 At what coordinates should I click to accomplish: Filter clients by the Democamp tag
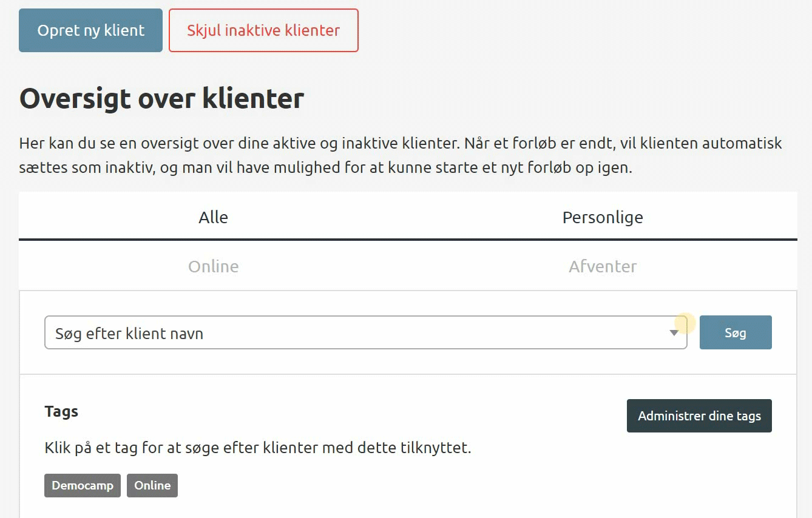83,486
